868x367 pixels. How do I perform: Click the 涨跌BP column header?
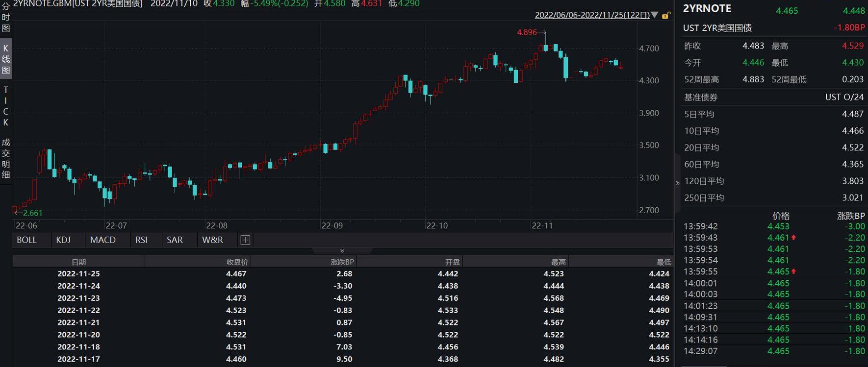[342, 262]
